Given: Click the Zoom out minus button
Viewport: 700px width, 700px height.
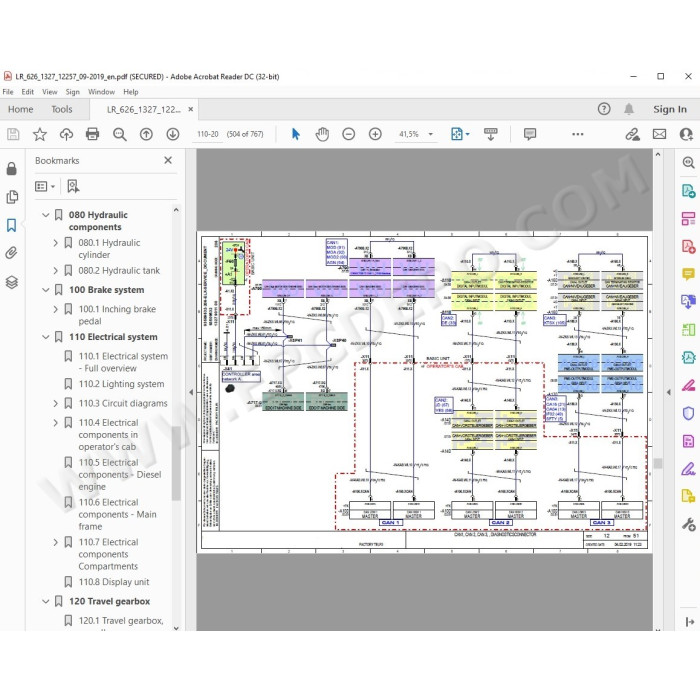Looking at the screenshot, I should pyautogui.click(x=349, y=134).
